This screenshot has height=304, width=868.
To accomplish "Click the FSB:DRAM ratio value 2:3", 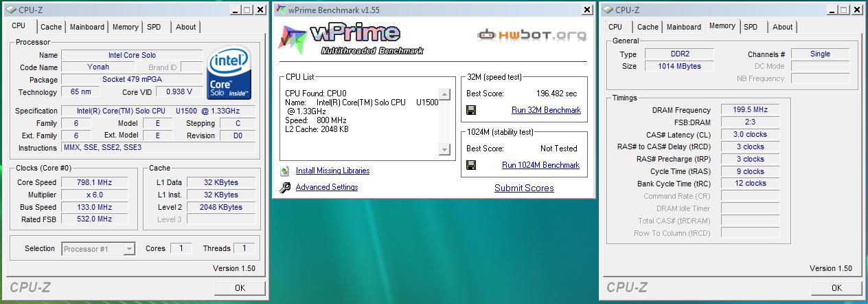I will coord(750,122).
